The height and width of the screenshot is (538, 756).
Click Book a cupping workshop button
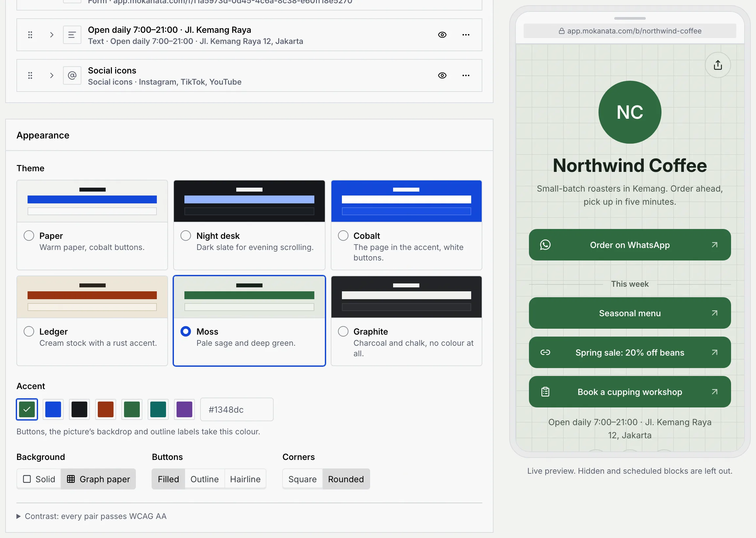click(629, 392)
